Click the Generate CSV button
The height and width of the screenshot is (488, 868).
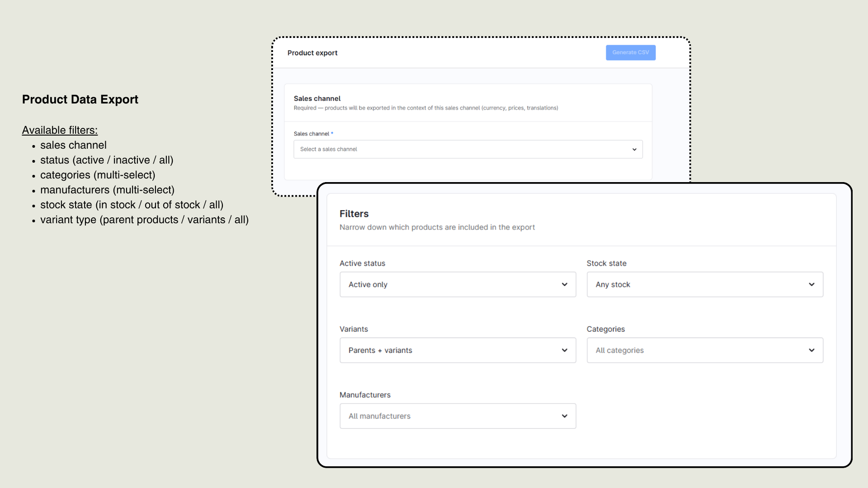(631, 52)
